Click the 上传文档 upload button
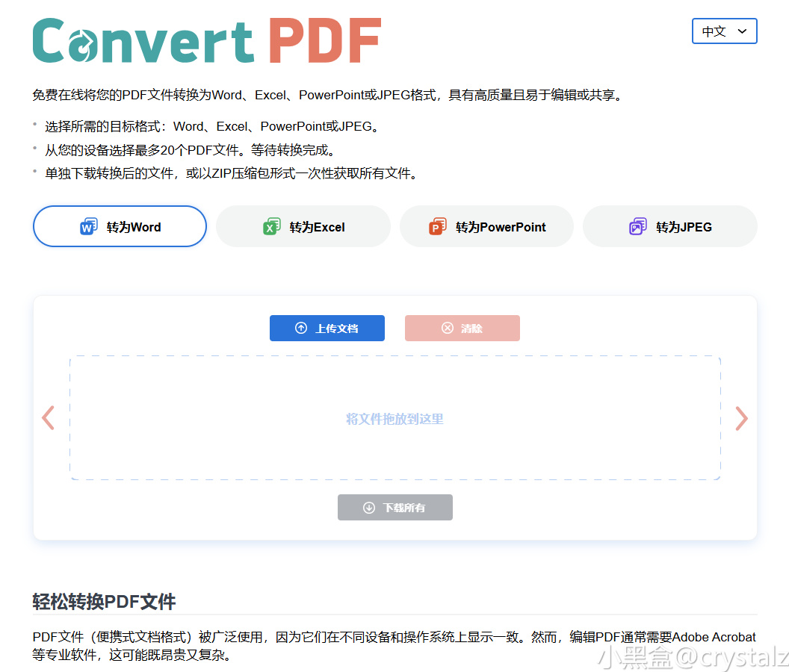Image resolution: width=789 pixels, height=672 pixels. tap(327, 328)
